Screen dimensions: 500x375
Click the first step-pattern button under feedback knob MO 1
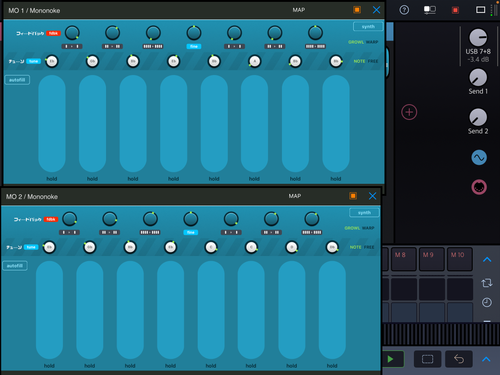point(72,46)
